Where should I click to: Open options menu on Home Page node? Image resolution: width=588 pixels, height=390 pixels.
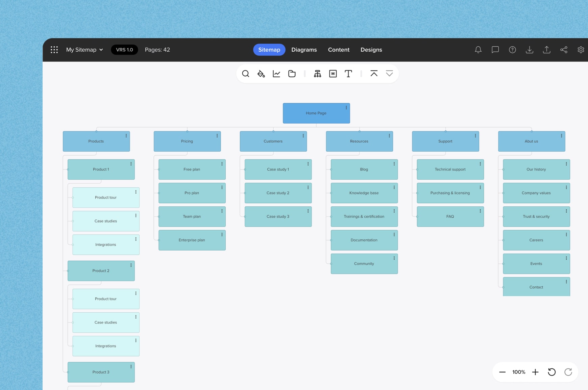[346, 108]
